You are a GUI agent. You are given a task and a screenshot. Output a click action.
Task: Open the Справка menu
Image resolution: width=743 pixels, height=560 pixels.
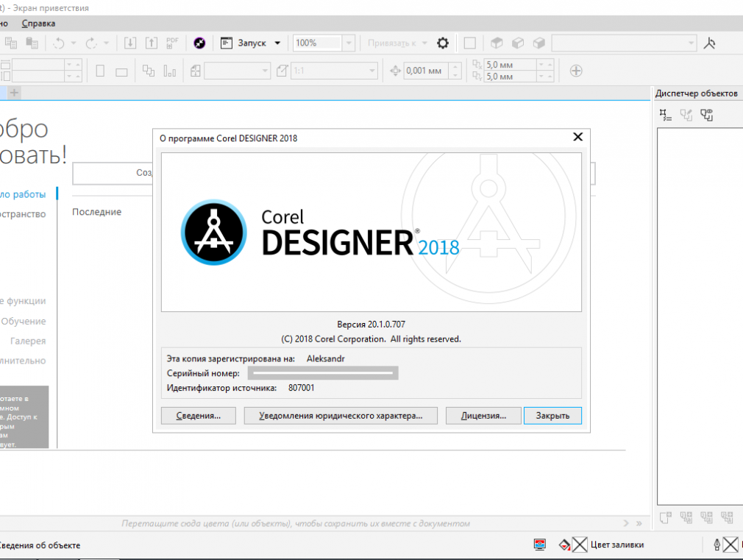tap(38, 24)
